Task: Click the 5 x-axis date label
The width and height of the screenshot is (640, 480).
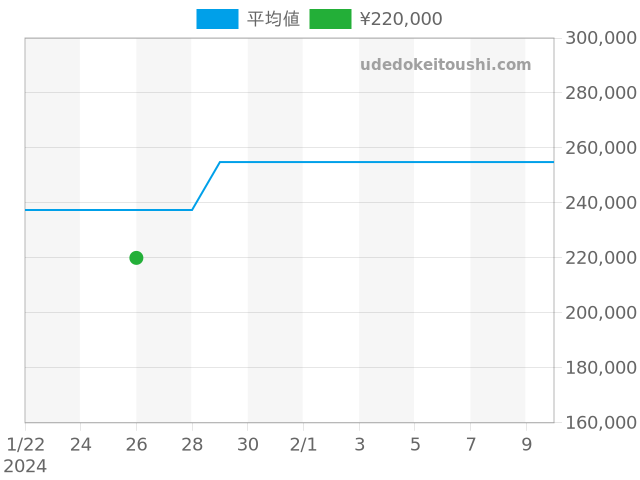Action: pos(415,445)
